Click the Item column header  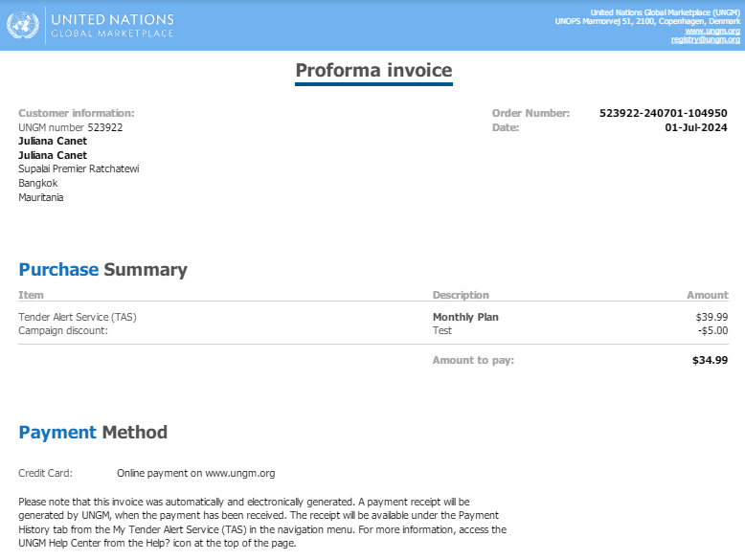pos(31,295)
